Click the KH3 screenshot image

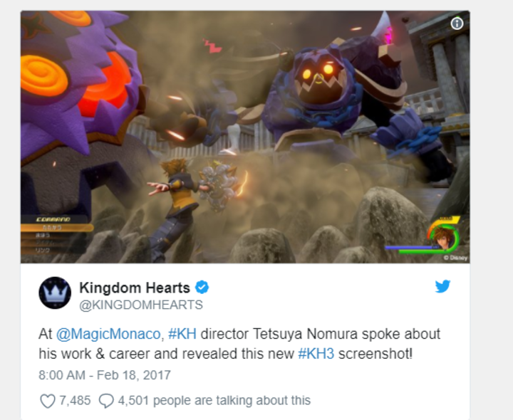tap(245, 137)
